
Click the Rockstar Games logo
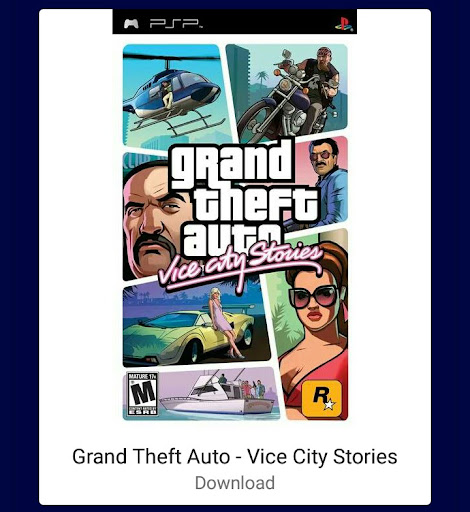[322, 399]
